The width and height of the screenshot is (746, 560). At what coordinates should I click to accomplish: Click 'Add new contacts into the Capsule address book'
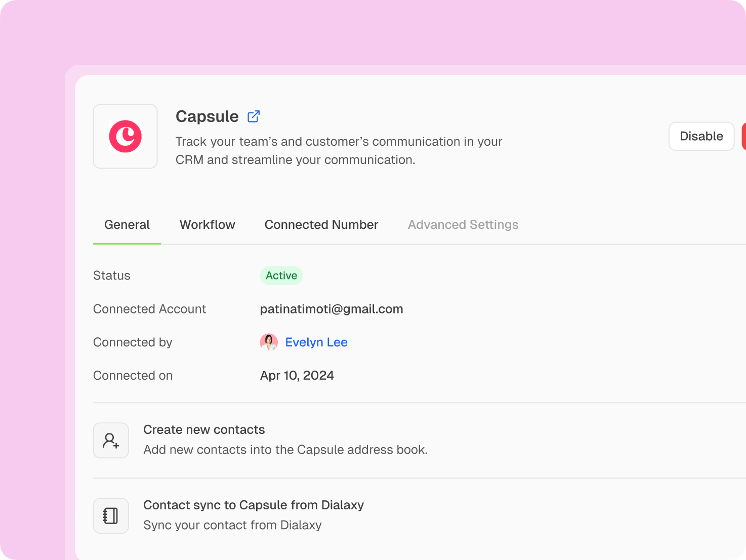tap(285, 450)
